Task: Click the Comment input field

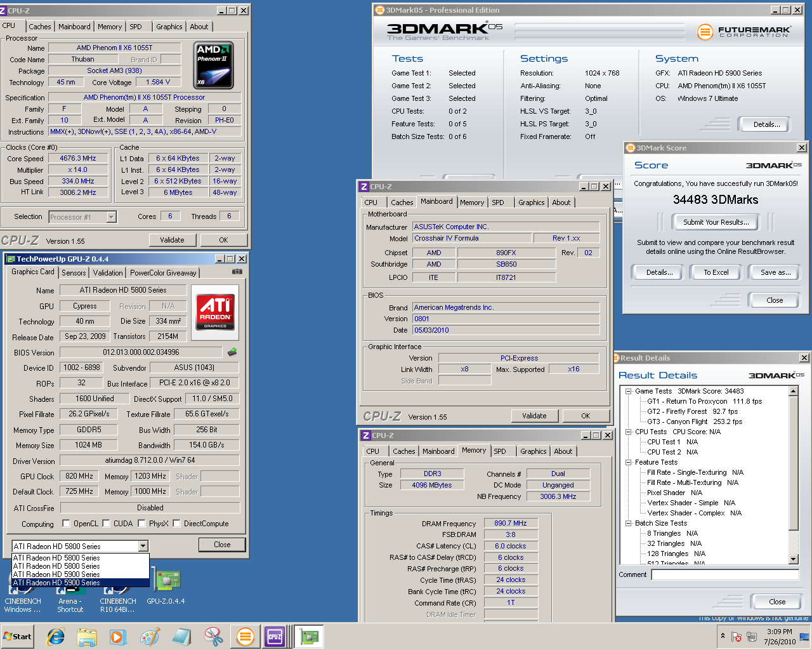Action: pyautogui.click(x=725, y=574)
